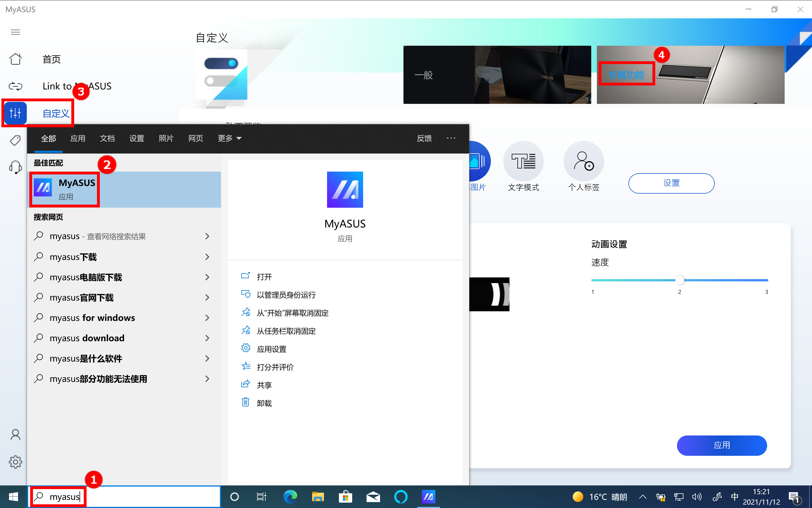Switch to MyASUS app on taskbar
812x508 pixels.
click(429, 497)
